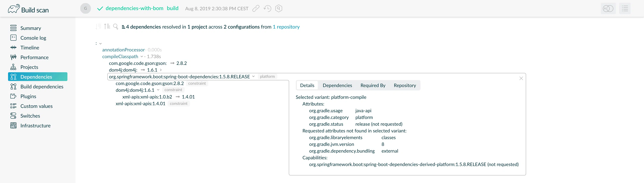Select xml-apis:xml-apis:1.4.01 constraint row
The height and width of the screenshot is (183, 644).
[x=140, y=104]
